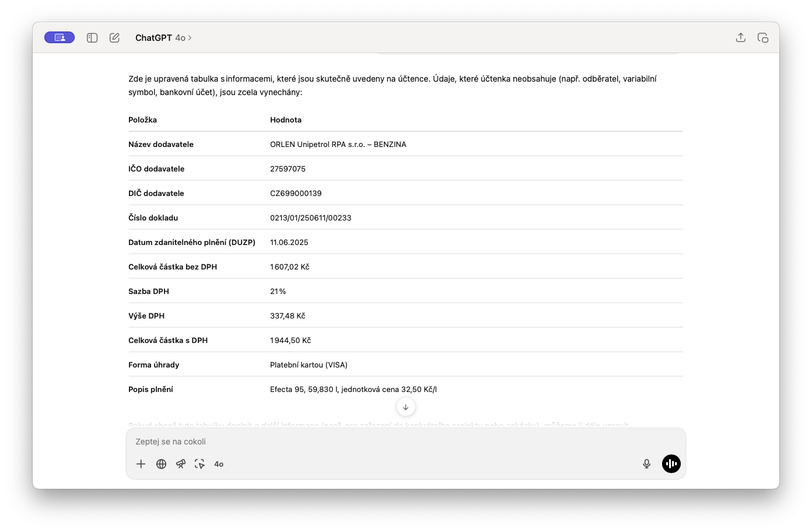Click 'Datum zdanitelného plnění (DUZP)' label
This screenshot has height=532, width=812.
pyautogui.click(x=192, y=242)
